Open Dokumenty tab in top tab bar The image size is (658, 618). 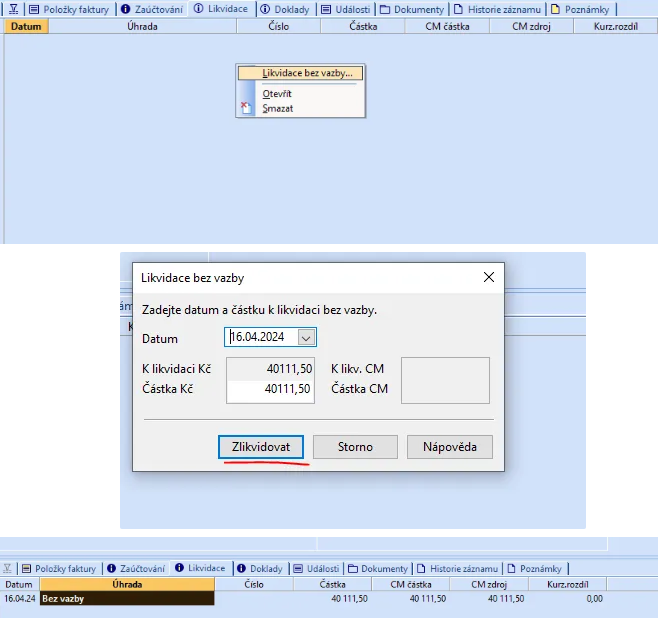pyautogui.click(x=412, y=9)
